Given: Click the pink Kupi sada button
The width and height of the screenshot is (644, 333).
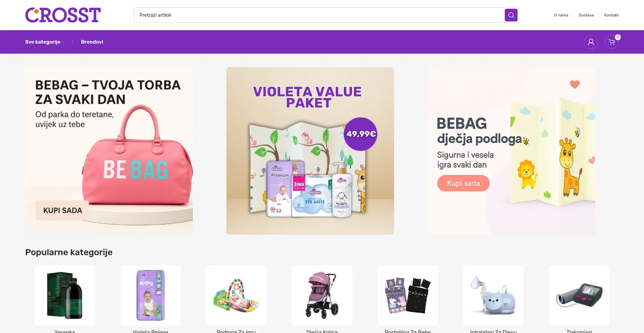Looking at the screenshot, I should pyautogui.click(x=463, y=183).
